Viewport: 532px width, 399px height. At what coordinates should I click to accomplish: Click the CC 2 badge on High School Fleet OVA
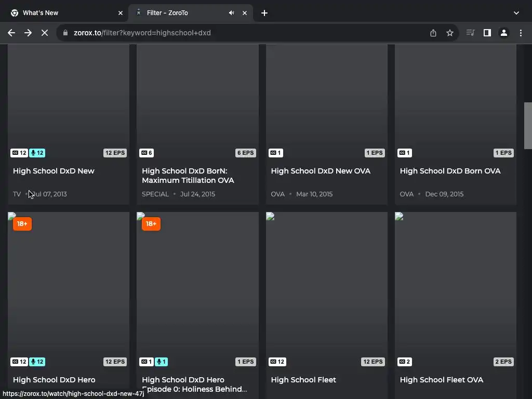click(x=405, y=362)
